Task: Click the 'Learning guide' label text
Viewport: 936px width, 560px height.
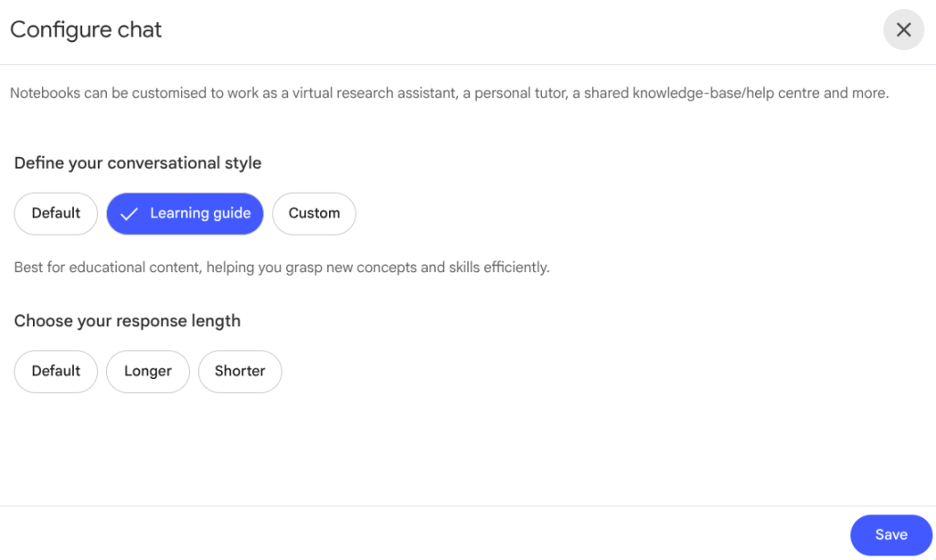Action: [x=200, y=213]
